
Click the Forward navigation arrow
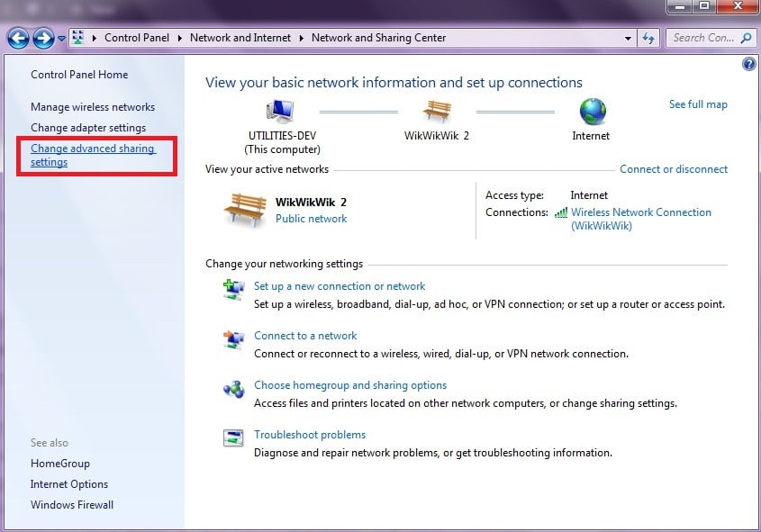[43, 38]
